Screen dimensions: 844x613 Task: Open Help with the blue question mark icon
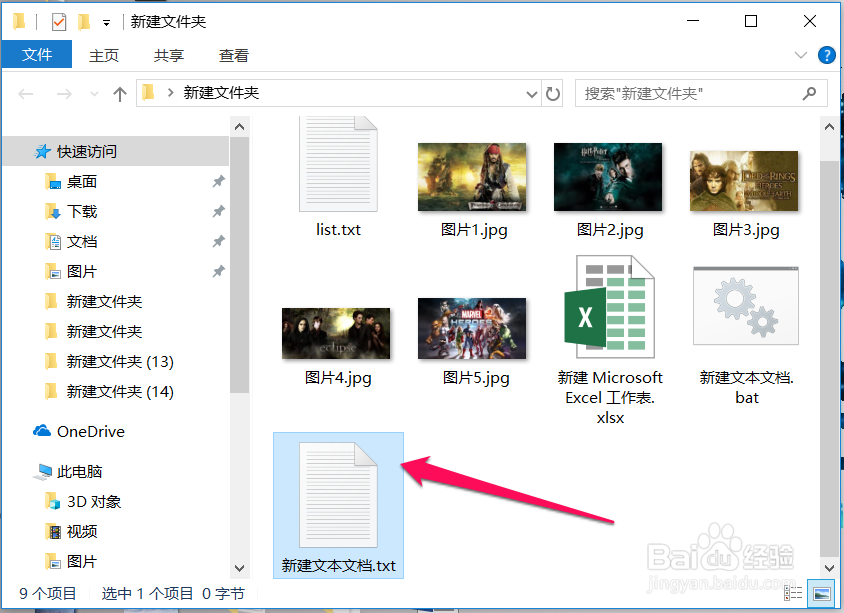tap(826, 55)
